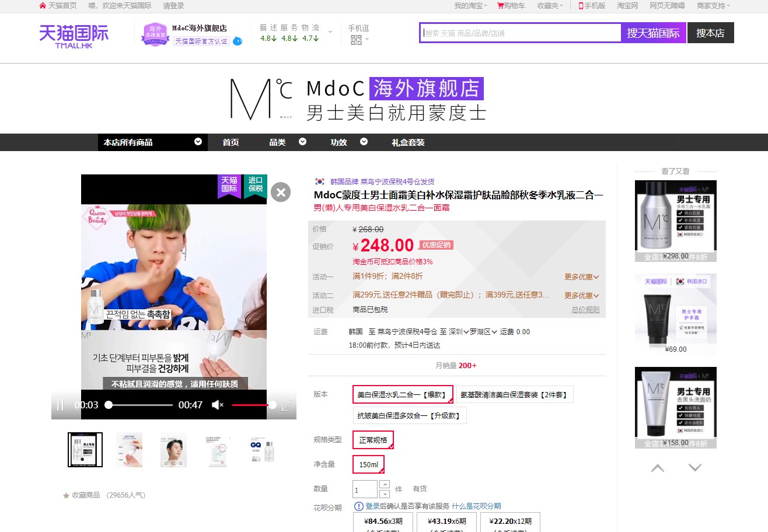Image resolution: width=768 pixels, height=532 pixels.
Task: Open the 总价规则 link
Action: click(585, 310)
